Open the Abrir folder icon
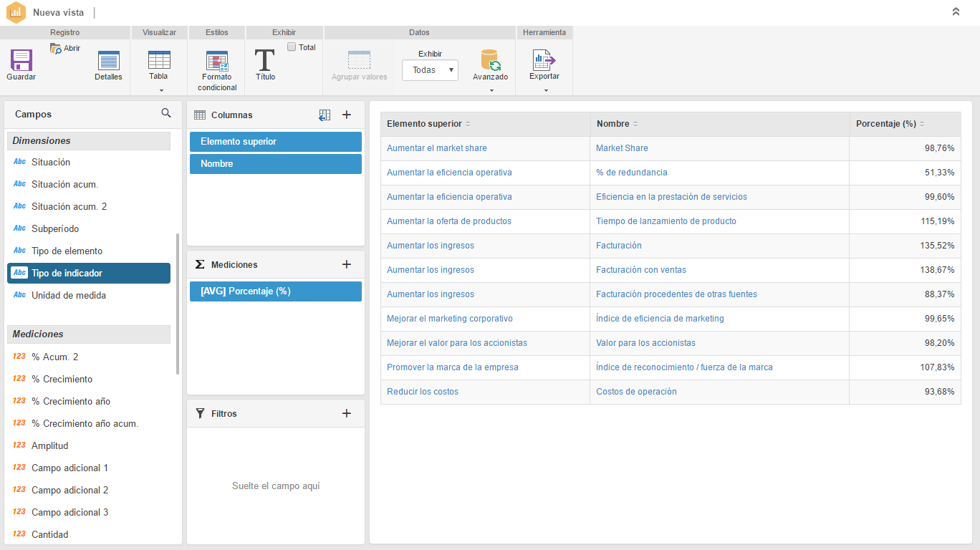980x550 pixels. [57, 49]
